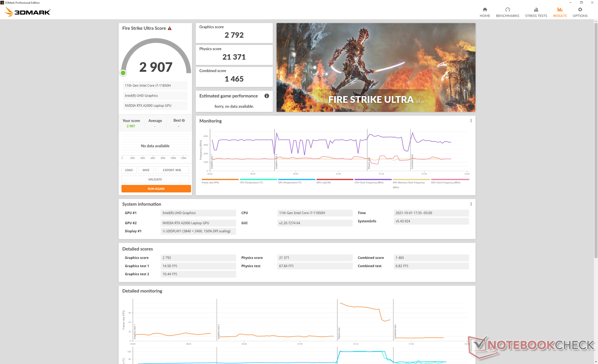This screenshot has height=364, width=598.
Task: Select the NVIDIA RTX A2000 Laptop GPU row under score
Action: point(155,106)
